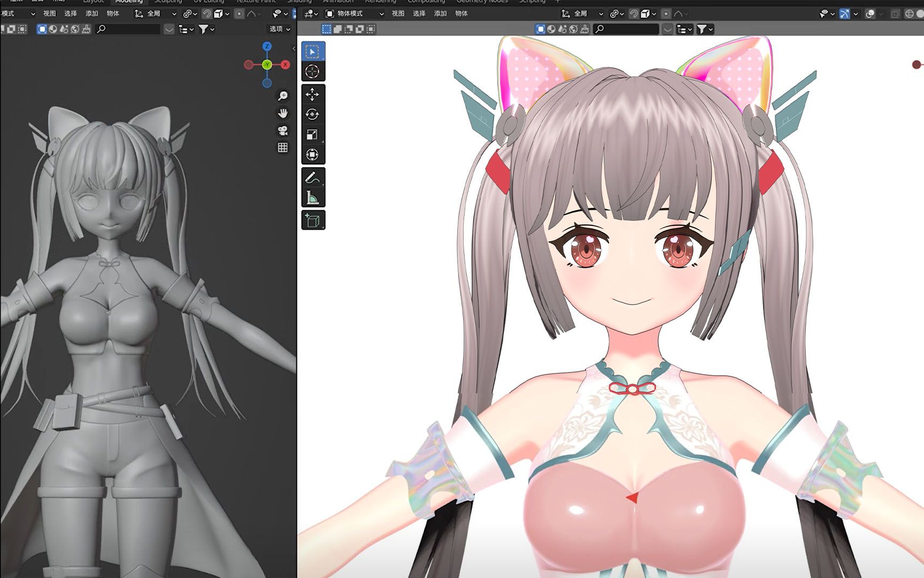Open the 物体模式 mode dropdown
This screenshot has width=924, height=578.
355,13
